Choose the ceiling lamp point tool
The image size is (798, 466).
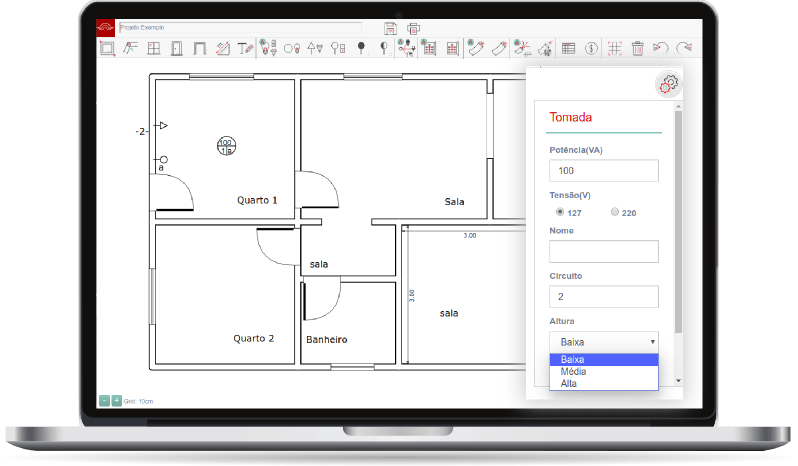tap(292, 49)
